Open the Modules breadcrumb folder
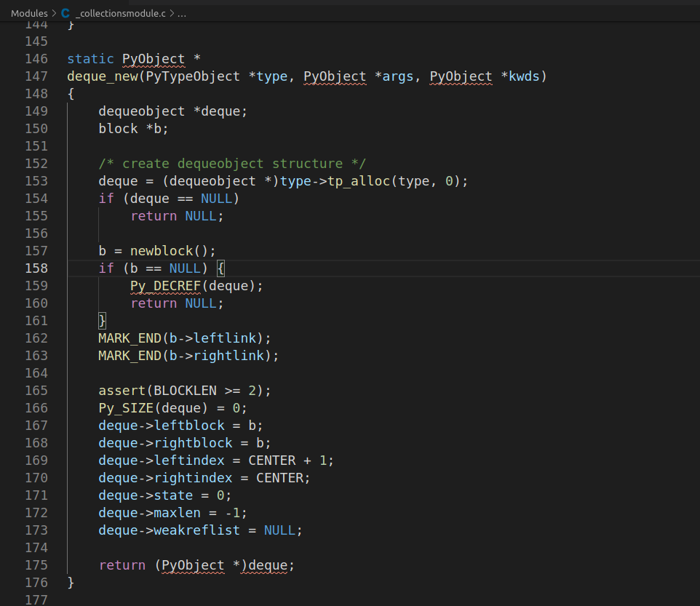Screen dimensions: 700x606 pyautogui.click(x=29, y=13)
